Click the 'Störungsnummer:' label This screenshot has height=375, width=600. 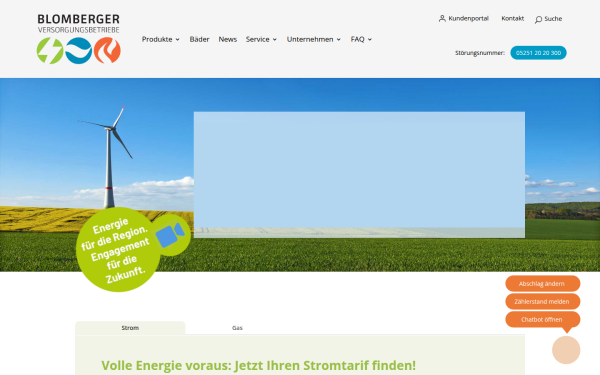click(x=480, y=53)
